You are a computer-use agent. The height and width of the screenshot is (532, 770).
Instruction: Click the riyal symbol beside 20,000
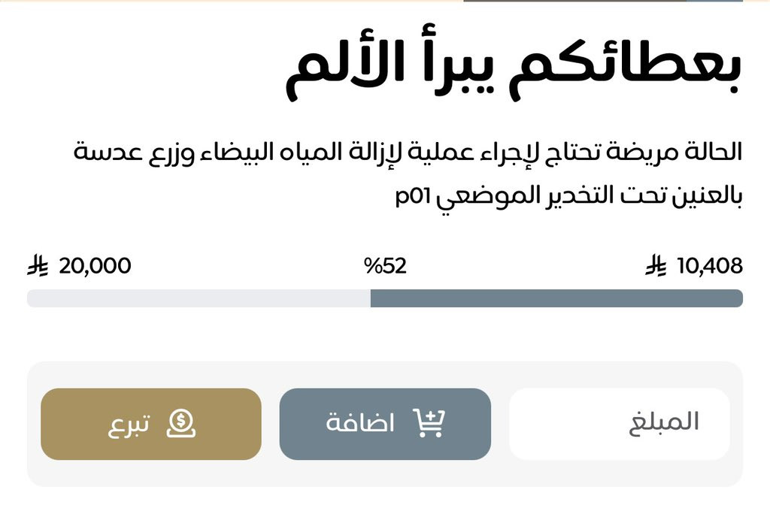click(38, 265)
